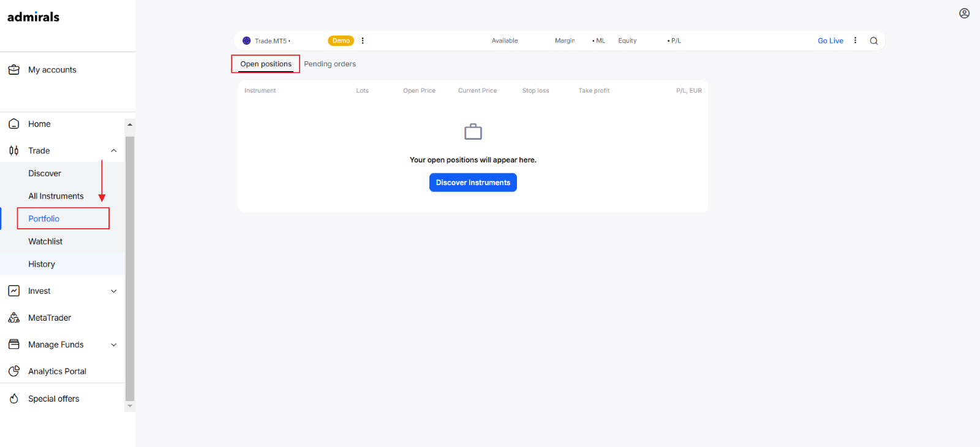Select Portfolio in the Trade menu
980x447 pixels.
pyautogui.click(x=44, y=219)
